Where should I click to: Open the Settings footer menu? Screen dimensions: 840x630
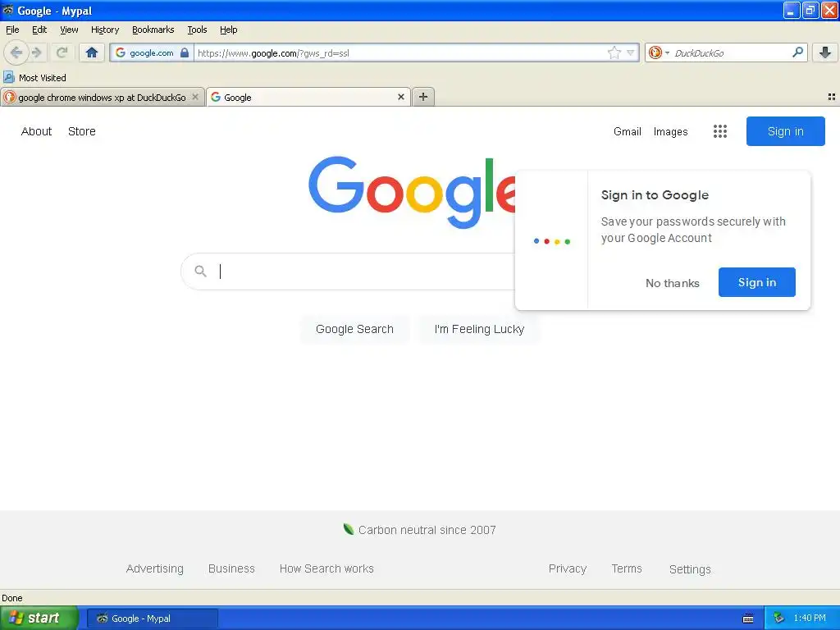[x=690, y=569]
